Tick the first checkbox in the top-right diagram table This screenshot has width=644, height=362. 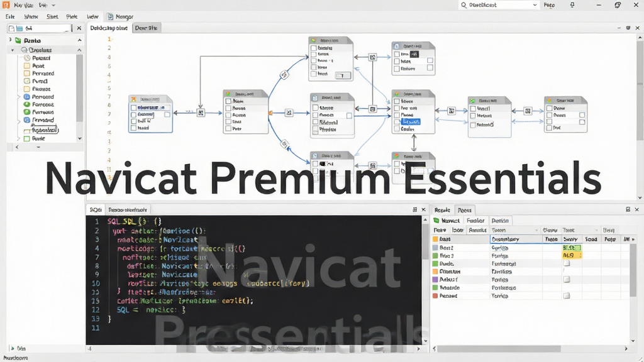[x=397, y=54]
